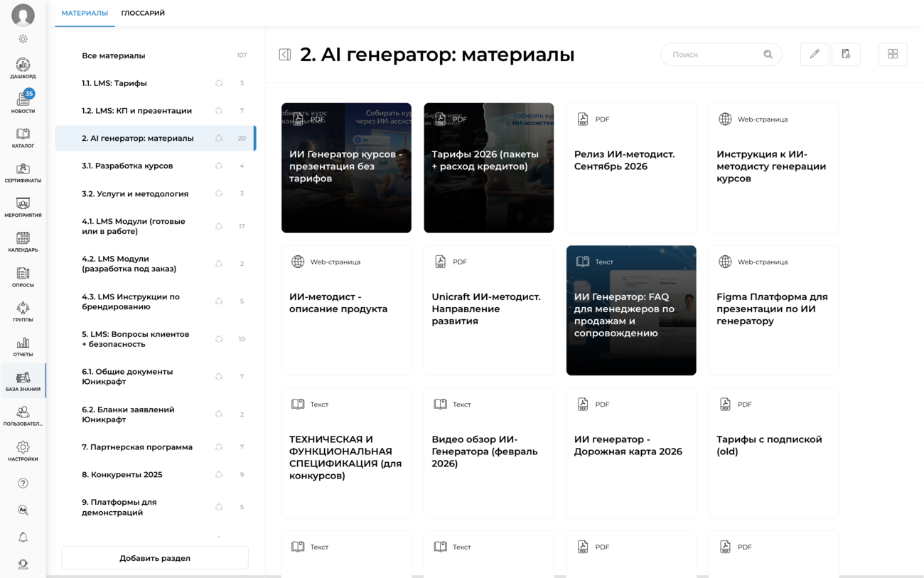Screen dimensions: 924x578
Task: Open the ИИ Генератор: FAQ card
Action: (631, 311)
